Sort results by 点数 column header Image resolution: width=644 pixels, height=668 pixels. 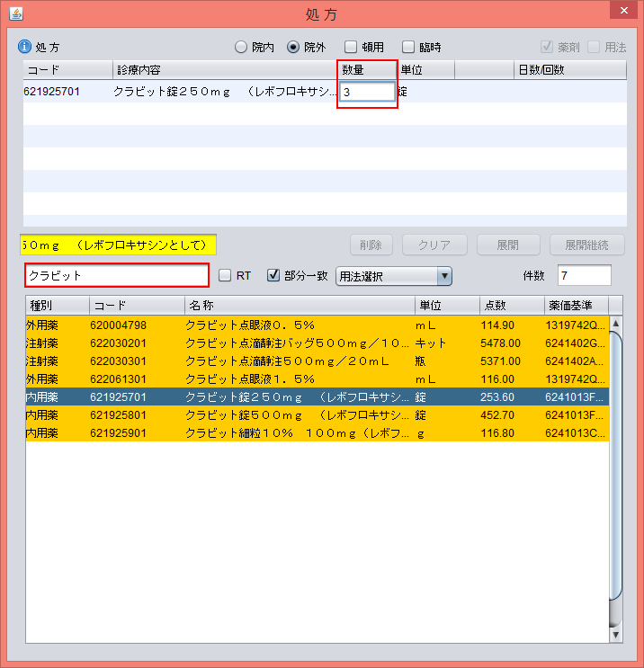(509, 305)
